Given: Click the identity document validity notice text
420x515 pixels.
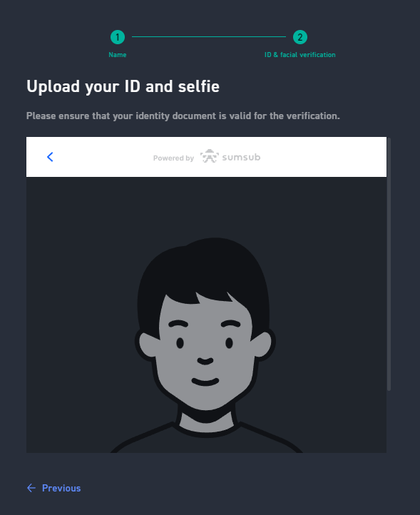Looking at the screenshot, I should (x=183, y=116).
